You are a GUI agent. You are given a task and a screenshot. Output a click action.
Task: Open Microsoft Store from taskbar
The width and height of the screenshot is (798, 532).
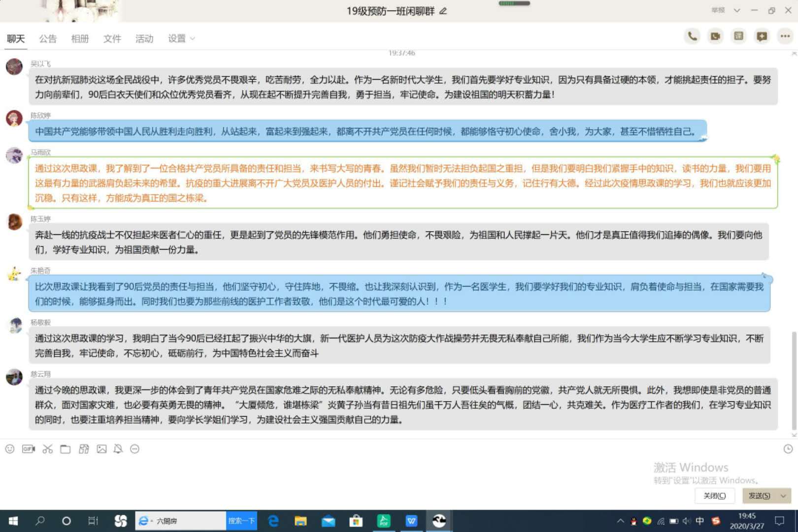pos(356,521)
